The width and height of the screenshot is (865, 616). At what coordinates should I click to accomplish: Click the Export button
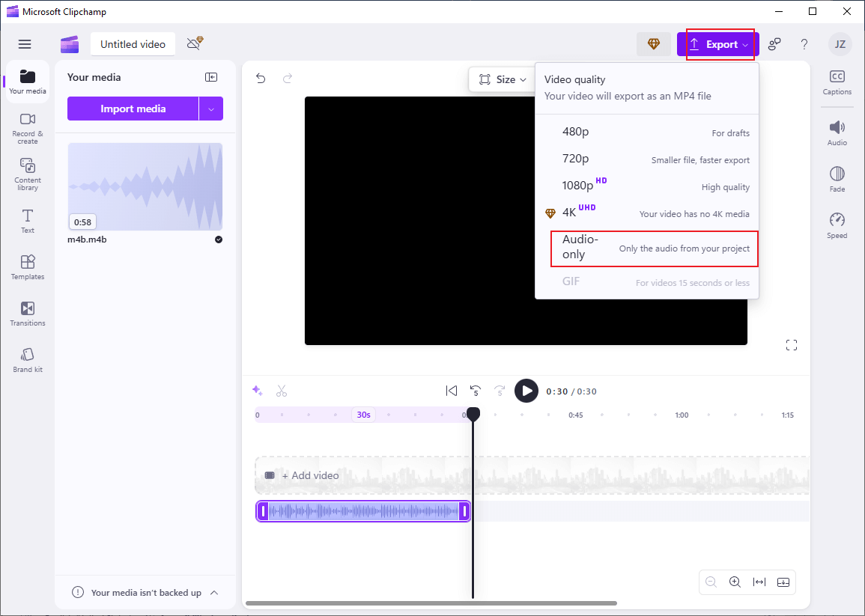click(717, 44)
